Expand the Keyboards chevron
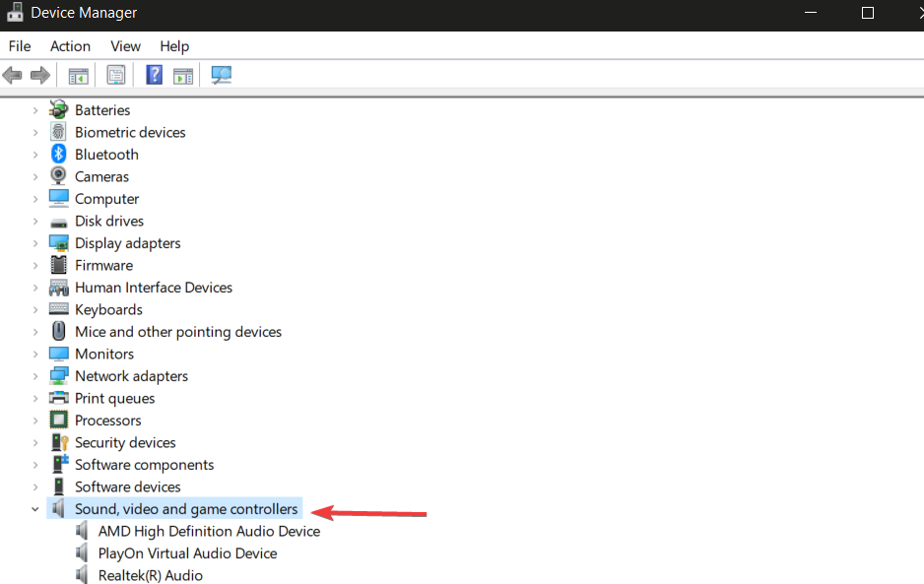The width and height of the screenshot is (924, 584). click(x=35, y=310)
